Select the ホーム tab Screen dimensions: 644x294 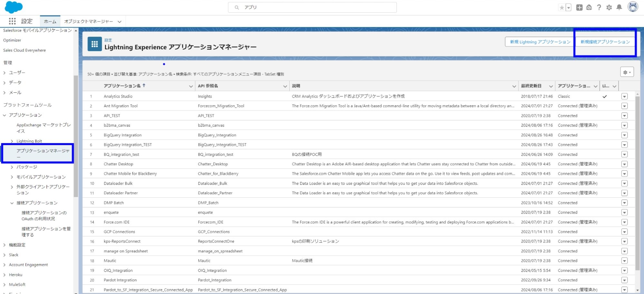pyautogui.click(x=50, y=22)
